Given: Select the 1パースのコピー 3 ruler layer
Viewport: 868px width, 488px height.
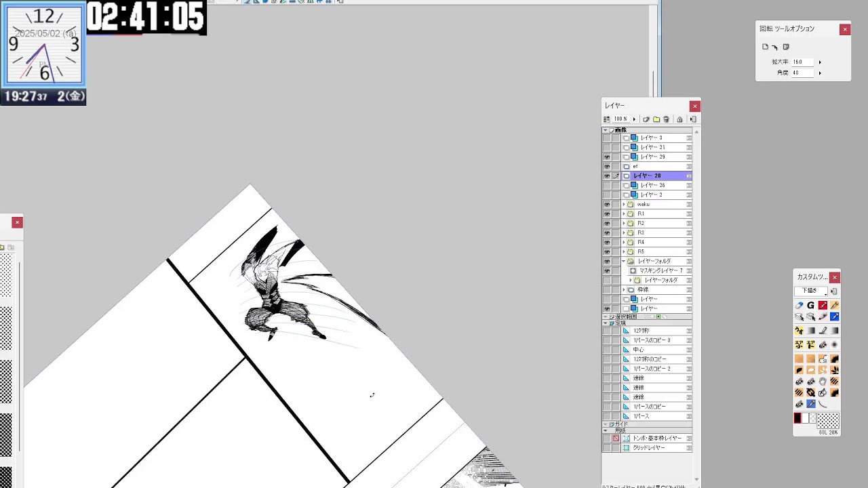Looking at the screenshot, I should pyautogui.click(x=656, y=340).
